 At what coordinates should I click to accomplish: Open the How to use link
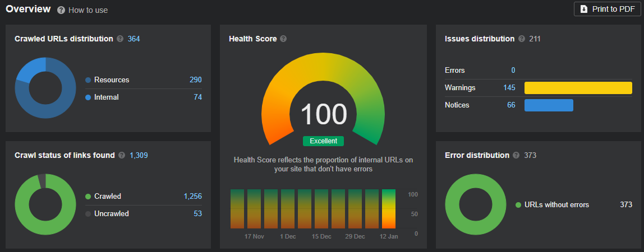(x=88, y=10)
